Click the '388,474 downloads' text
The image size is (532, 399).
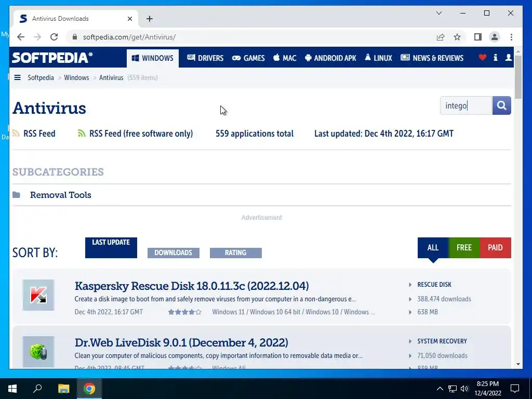coord(444,299)
